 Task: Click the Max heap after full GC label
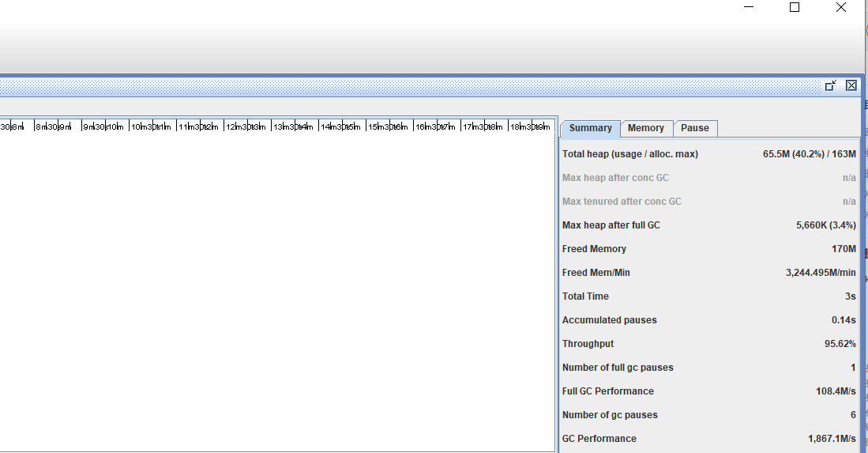coord(611,225)
